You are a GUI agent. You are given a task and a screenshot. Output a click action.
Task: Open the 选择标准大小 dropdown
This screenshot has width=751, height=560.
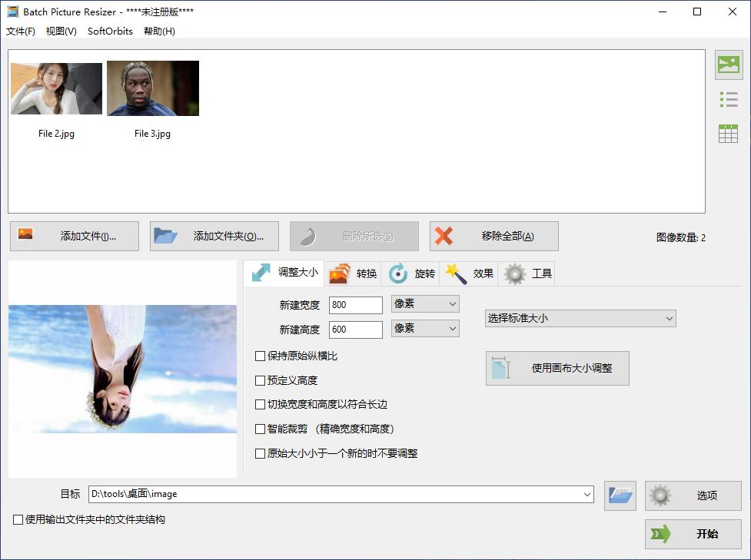click(x=580, y=318)
